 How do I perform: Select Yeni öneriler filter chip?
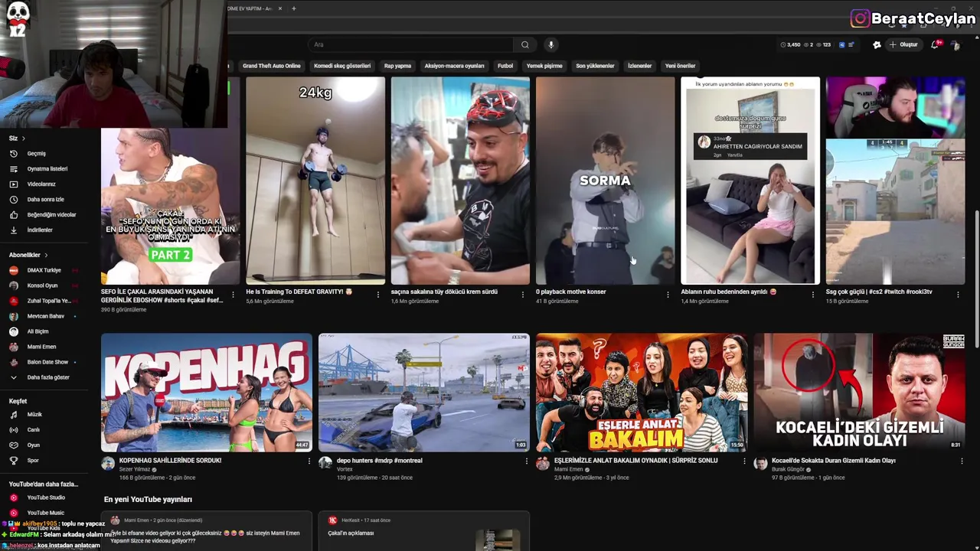click(x=680, y=66)
